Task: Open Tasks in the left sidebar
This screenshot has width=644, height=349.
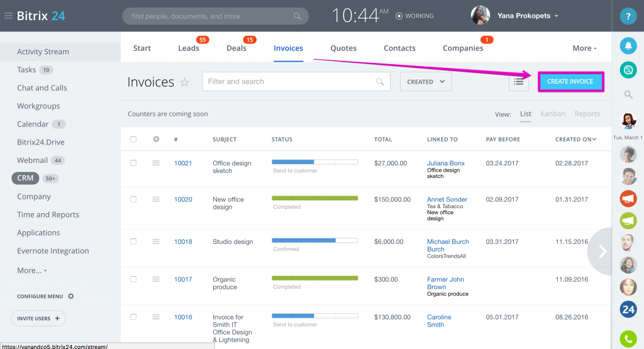Action: click(26, 70)
